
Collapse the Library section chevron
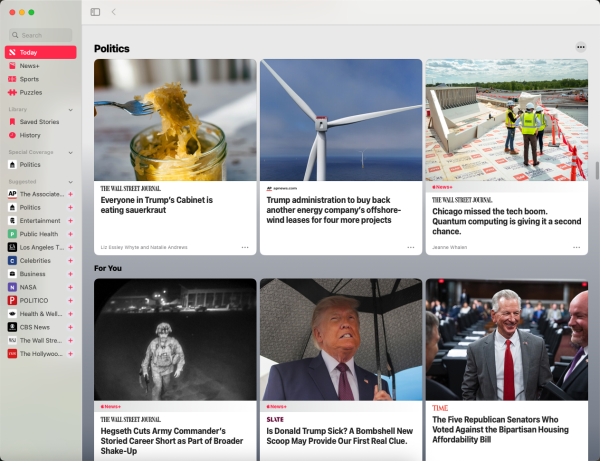coord(70,110)
